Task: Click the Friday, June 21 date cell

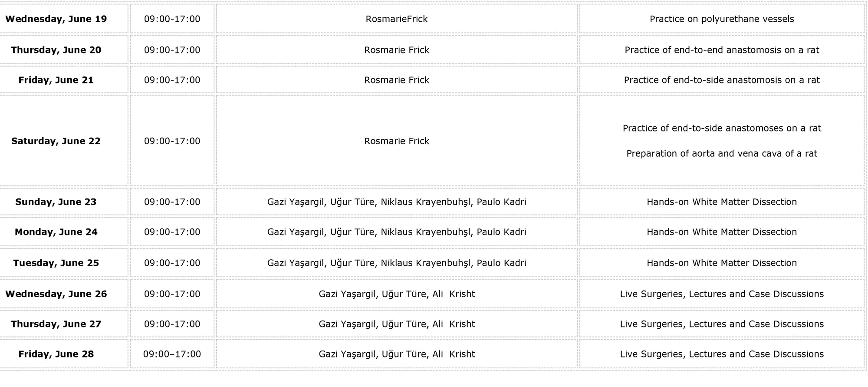Action: coord(56,80)
